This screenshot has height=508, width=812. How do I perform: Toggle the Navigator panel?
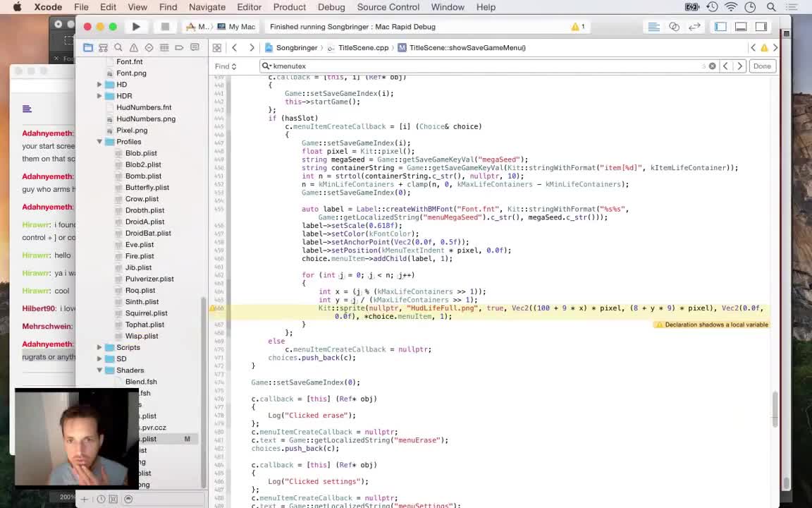click(x=720, y=27)
